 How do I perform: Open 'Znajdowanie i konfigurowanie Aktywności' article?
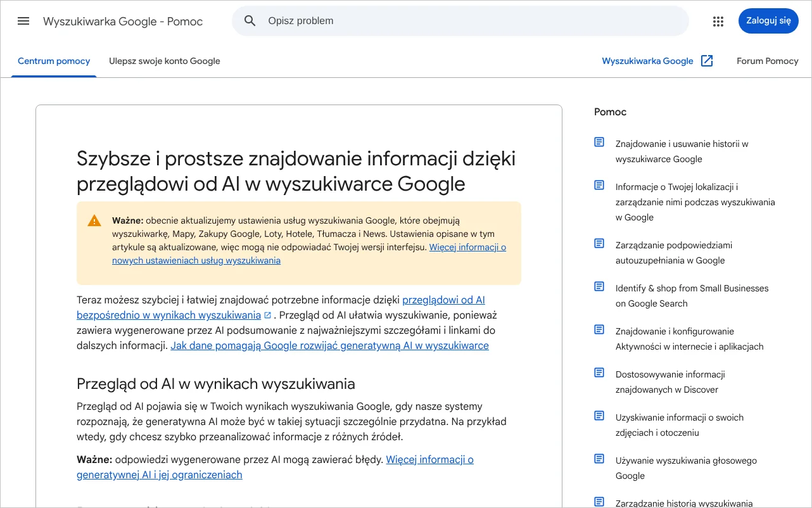point(689,339)
